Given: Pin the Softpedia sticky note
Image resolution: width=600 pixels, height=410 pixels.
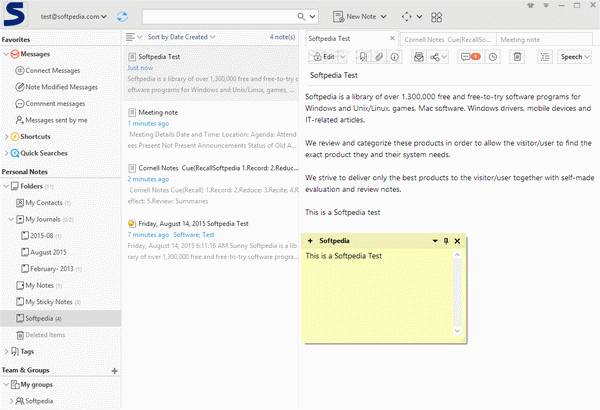Looking at the screenshot, I should (446, 241).
